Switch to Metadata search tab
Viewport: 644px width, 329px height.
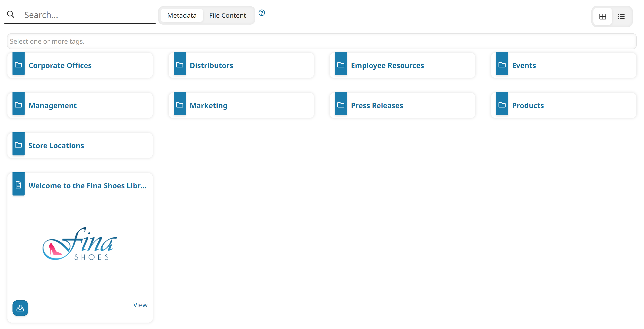point(182,16)
